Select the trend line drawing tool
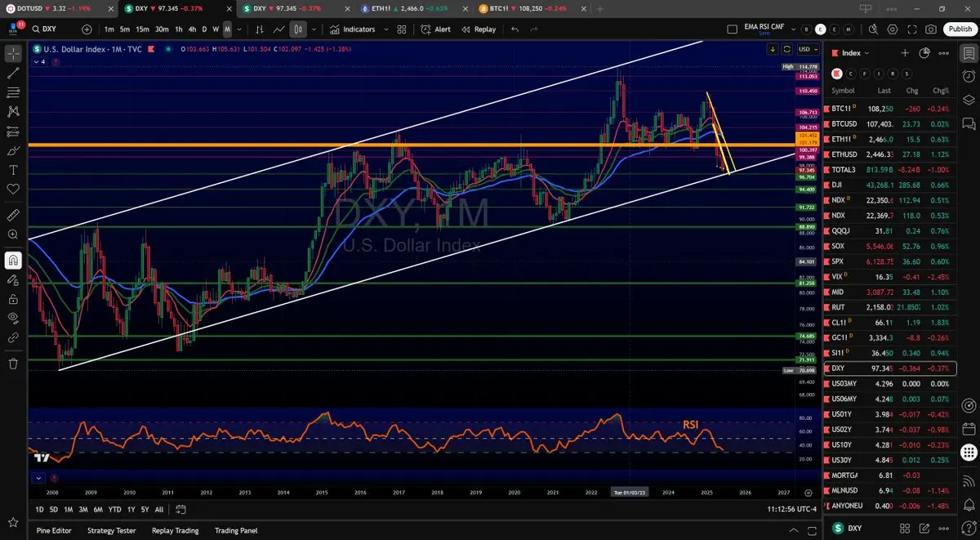The width and height of the screenshot is (980, 540). [13, 73]
